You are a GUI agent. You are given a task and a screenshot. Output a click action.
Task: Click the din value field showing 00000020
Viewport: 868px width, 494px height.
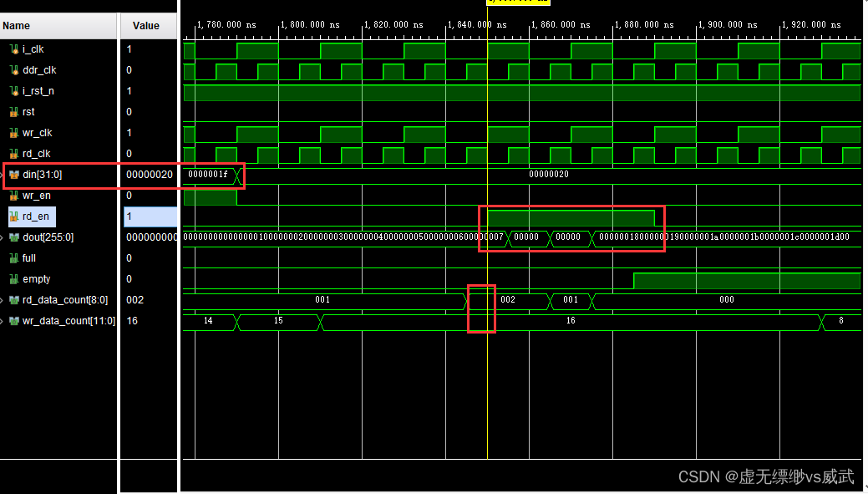(x=149, y=176)
